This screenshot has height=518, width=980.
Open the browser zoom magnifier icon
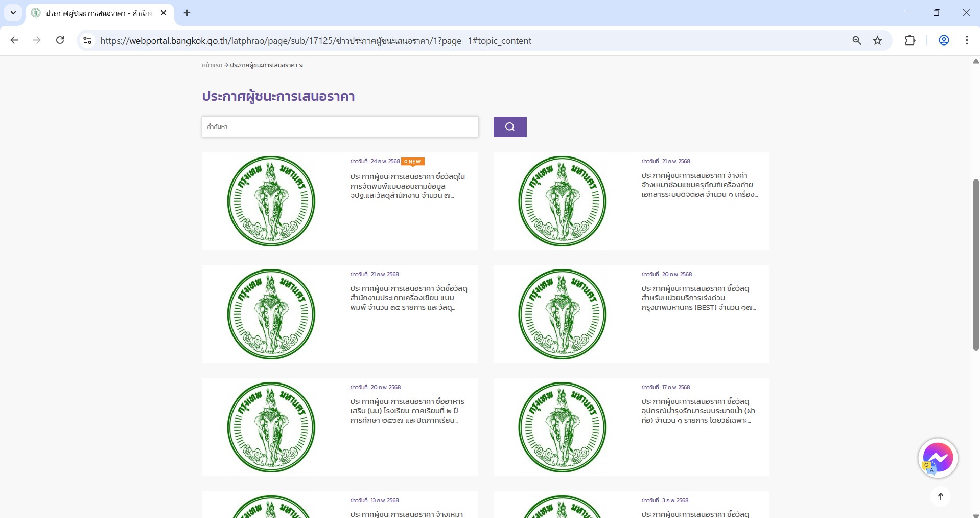point(857,40)
